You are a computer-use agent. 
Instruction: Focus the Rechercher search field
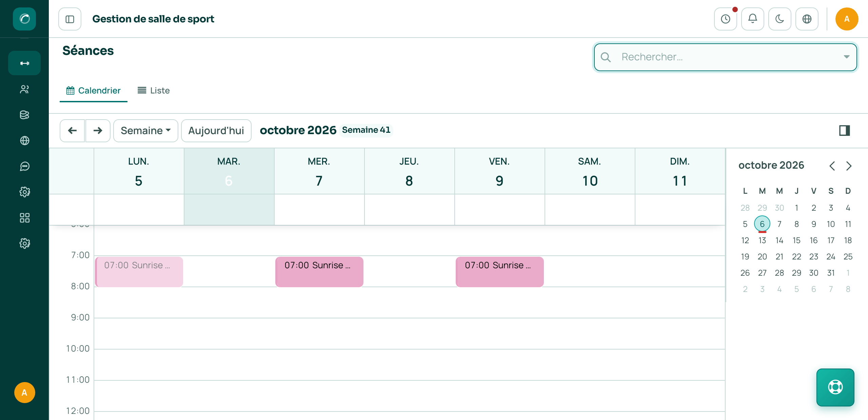[726, 57]
